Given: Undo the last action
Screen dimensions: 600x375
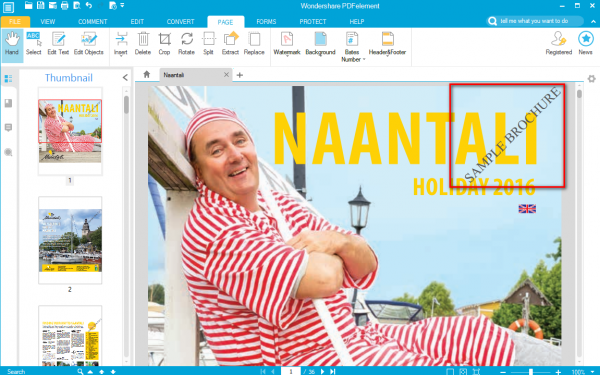Looking at the screenshot, I should [x=89, y=5].
